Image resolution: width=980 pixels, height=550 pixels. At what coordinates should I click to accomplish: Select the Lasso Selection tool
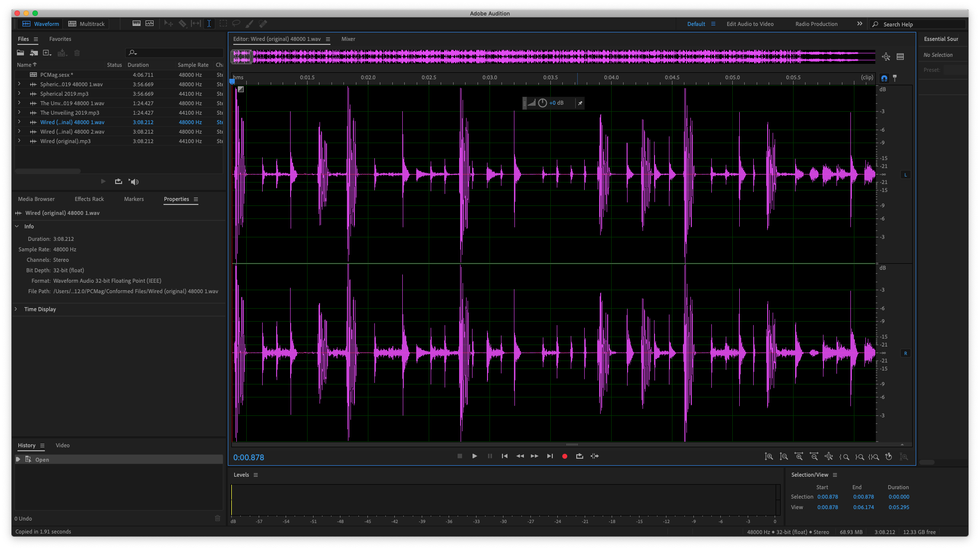236,23
